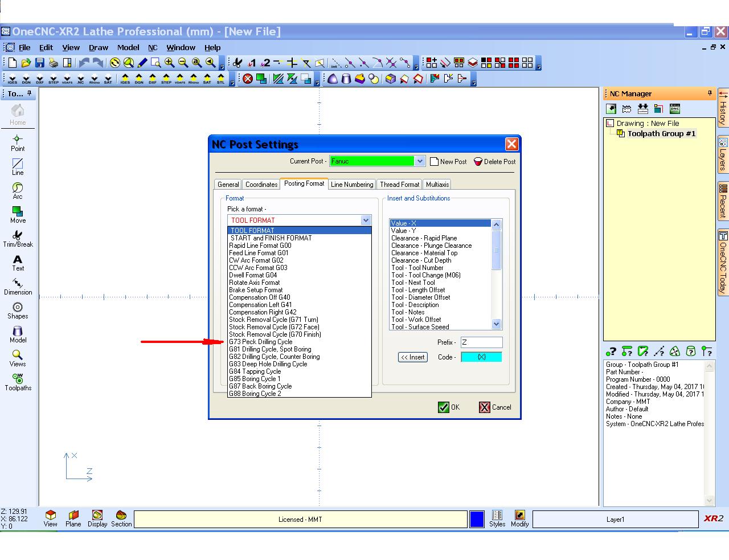Collapse the Pick a format dropdown

point(366,220)
